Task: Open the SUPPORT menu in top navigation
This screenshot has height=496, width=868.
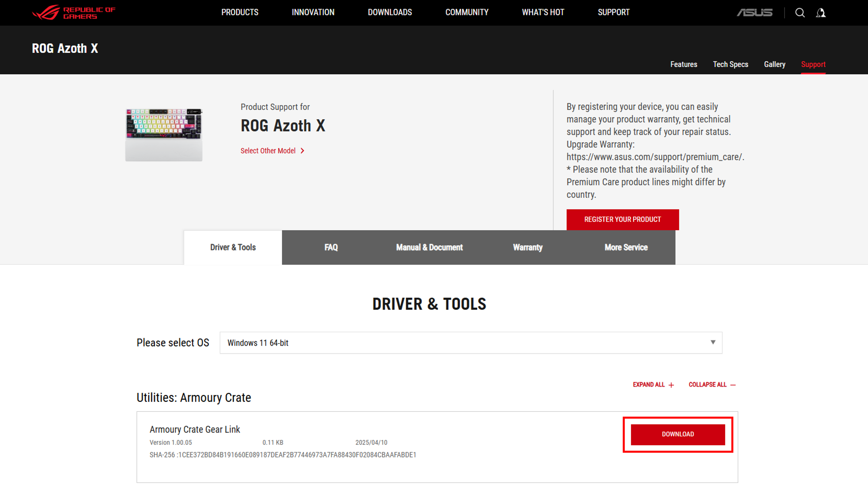Action: point(614,12)
